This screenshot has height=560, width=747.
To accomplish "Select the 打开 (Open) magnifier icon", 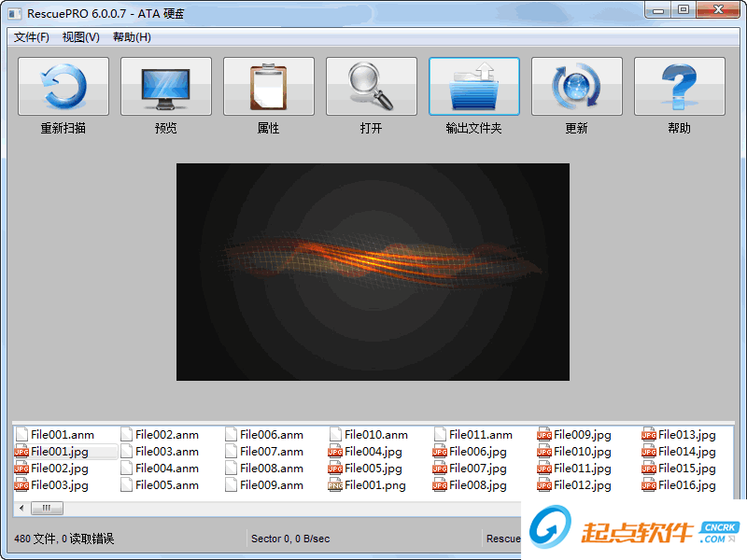I will [x=371, y=86].
